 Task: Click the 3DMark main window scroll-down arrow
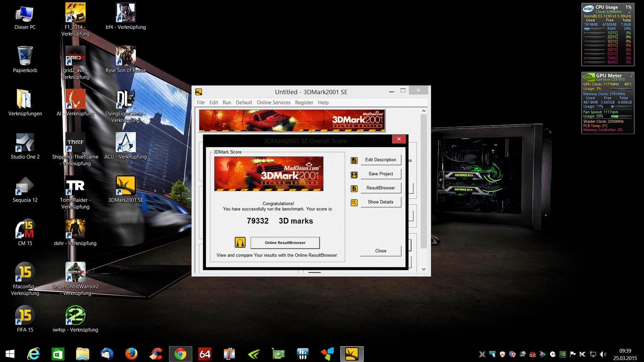click(x=424, y=269)
